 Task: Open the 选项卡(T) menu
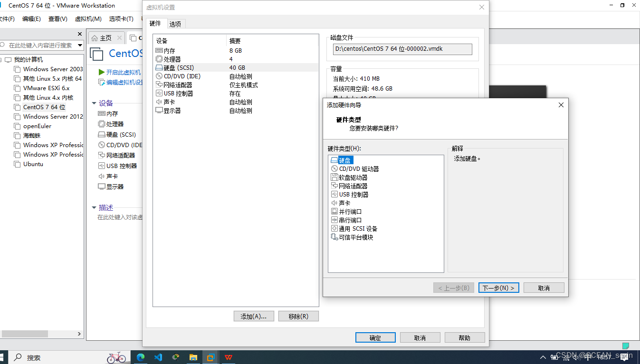tap(121, 19)
